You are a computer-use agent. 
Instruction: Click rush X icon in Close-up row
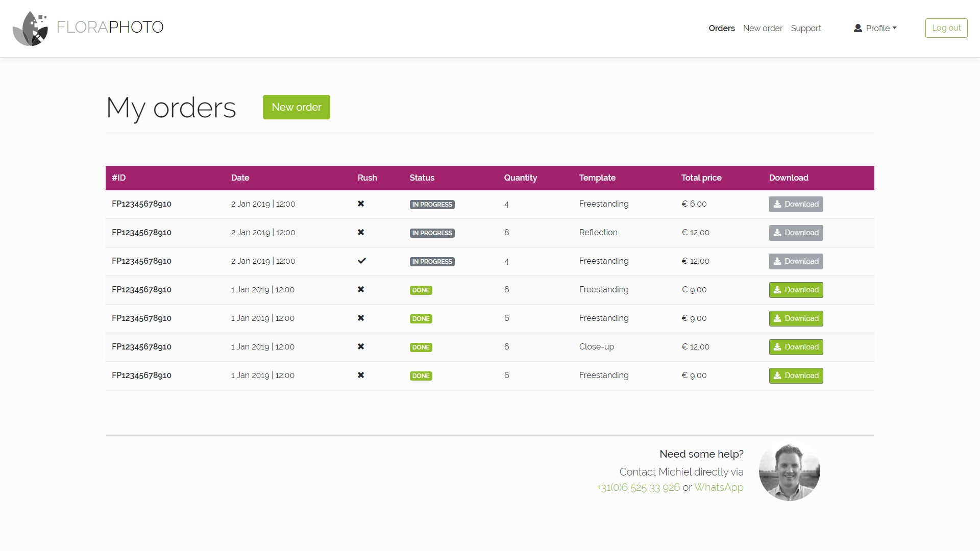pyautogui.click(x=361, y=346)
